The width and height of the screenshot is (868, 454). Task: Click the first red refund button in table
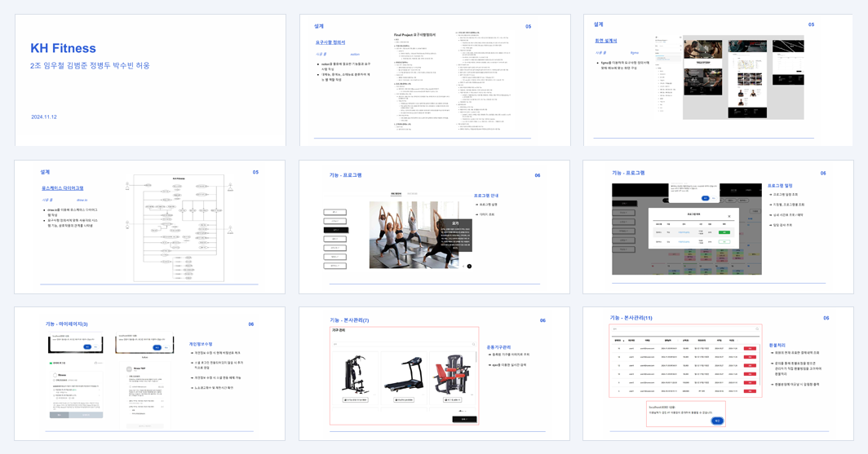click(750, 348)
